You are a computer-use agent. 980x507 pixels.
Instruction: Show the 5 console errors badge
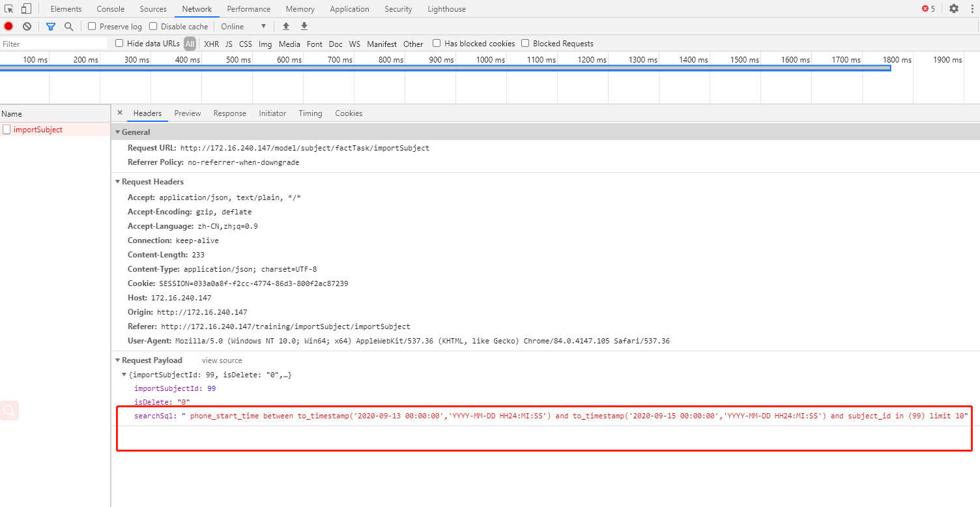929,9
